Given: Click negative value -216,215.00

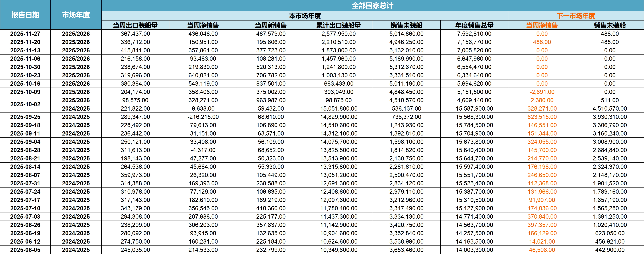Looking at the screenshot, I should pos(203,117).
